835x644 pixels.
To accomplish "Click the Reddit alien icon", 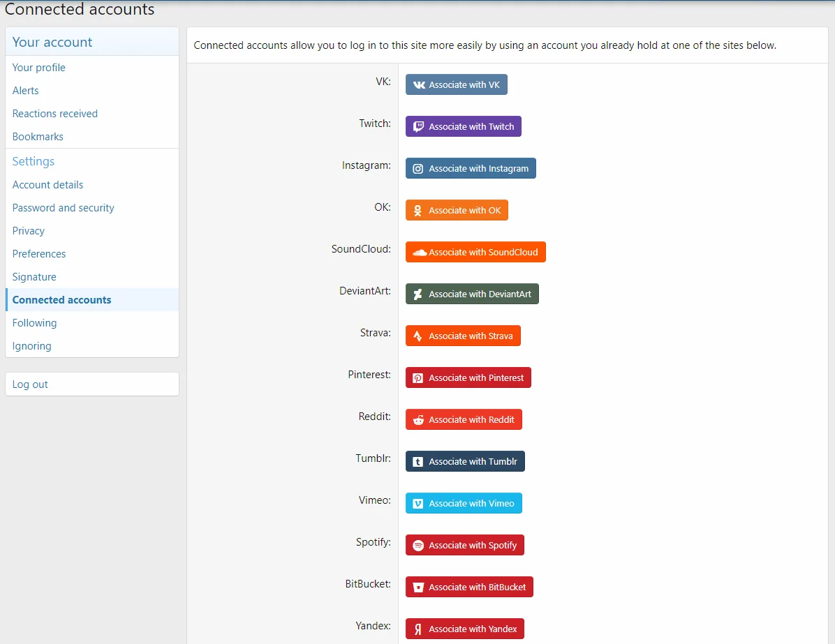I will [419, 420].
